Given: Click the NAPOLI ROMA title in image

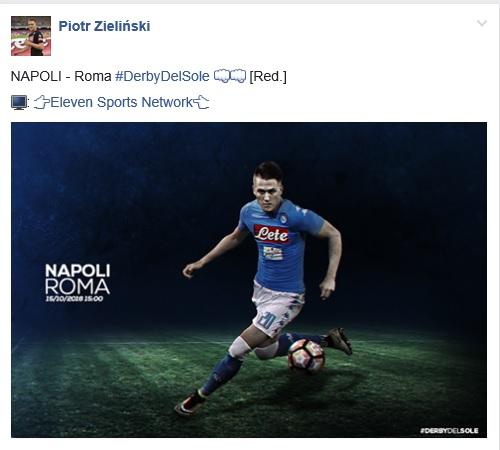Looking at the screenshot, I should click(77, 279).
